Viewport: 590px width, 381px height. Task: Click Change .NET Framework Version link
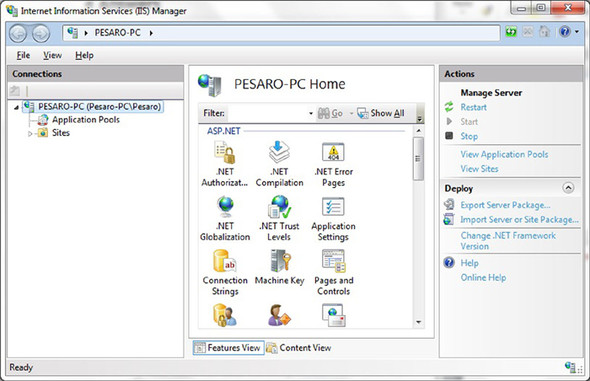pos(508,241)
